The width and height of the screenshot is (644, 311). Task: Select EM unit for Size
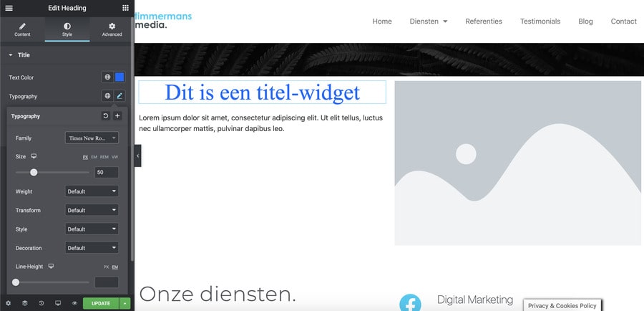94,157
